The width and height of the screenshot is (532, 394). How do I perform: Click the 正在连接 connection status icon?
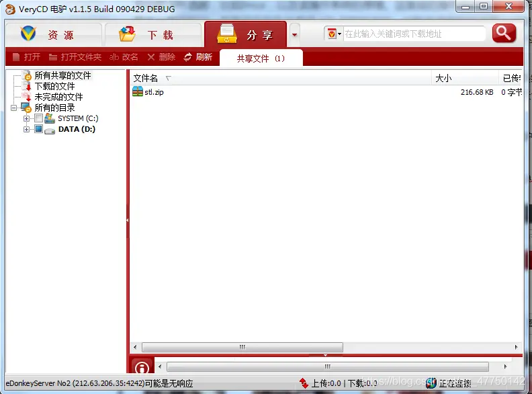pyautogui.click(x=431, y=383)
